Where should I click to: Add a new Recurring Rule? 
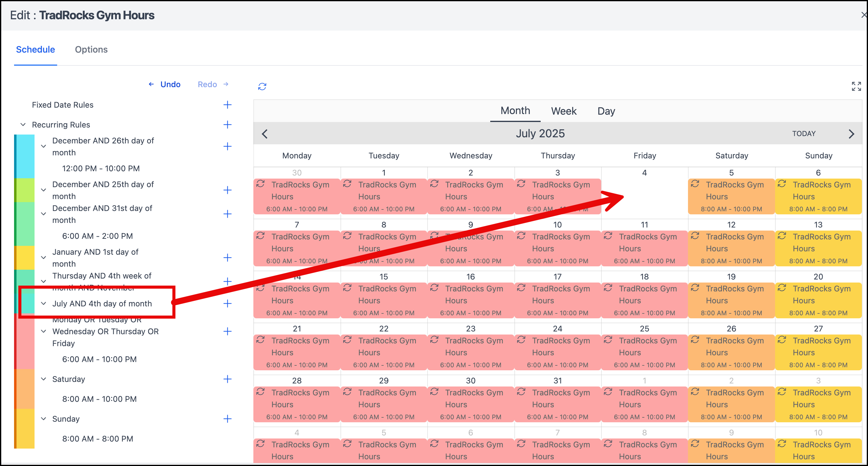click(x=227, y=125)
